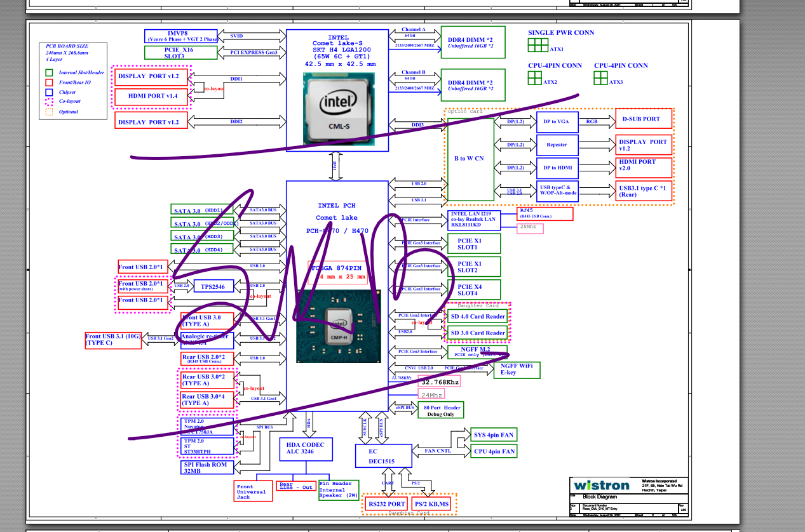Image resolution: width=805 pixels, height=532 pixels.
Task: Click the INTEL LAN I219 block
Action: [x=473, y=220]
